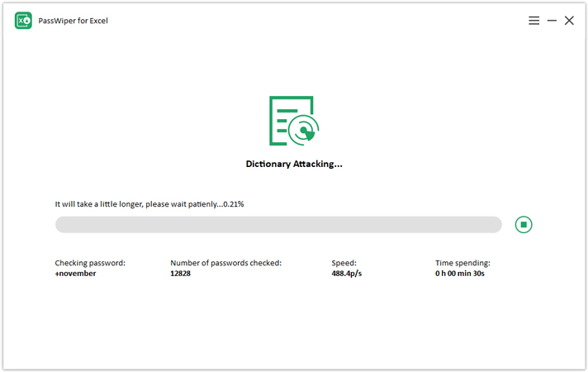Image resolution: width=588 pixels, height=372 pixels.
Task: Click the 'Time spending:' label
Action: [462, 263]
